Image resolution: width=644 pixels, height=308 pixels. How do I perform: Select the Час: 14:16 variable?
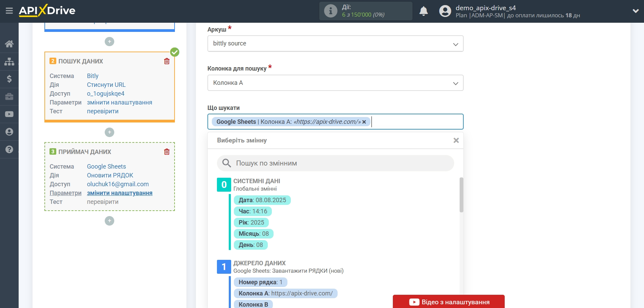pyautogui.click(x=253, y=211)
